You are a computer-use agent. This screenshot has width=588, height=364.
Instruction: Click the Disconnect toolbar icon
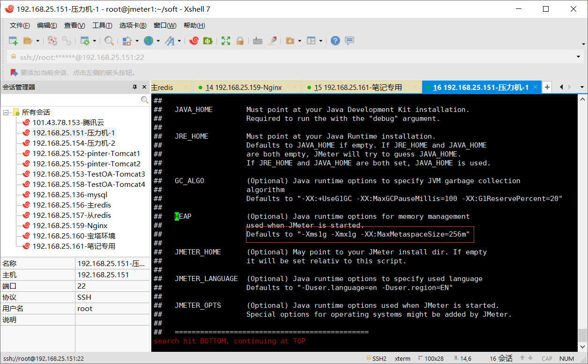click(52, 41)
